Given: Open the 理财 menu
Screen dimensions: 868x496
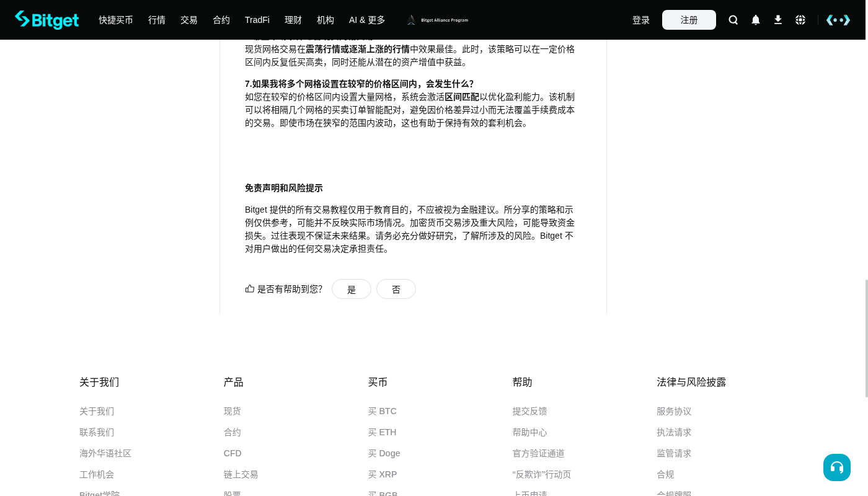Looking at the screenshot, I should point(293,20).
